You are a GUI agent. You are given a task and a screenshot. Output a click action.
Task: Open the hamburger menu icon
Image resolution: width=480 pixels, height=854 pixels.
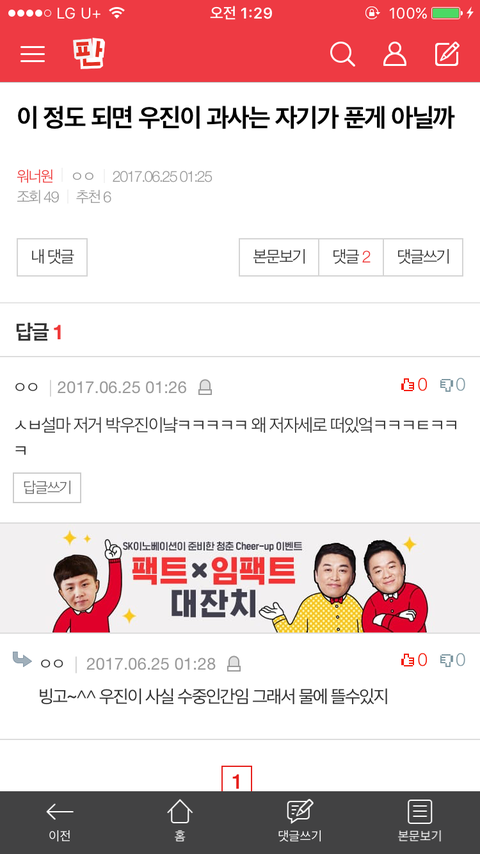tap(33, 54)
